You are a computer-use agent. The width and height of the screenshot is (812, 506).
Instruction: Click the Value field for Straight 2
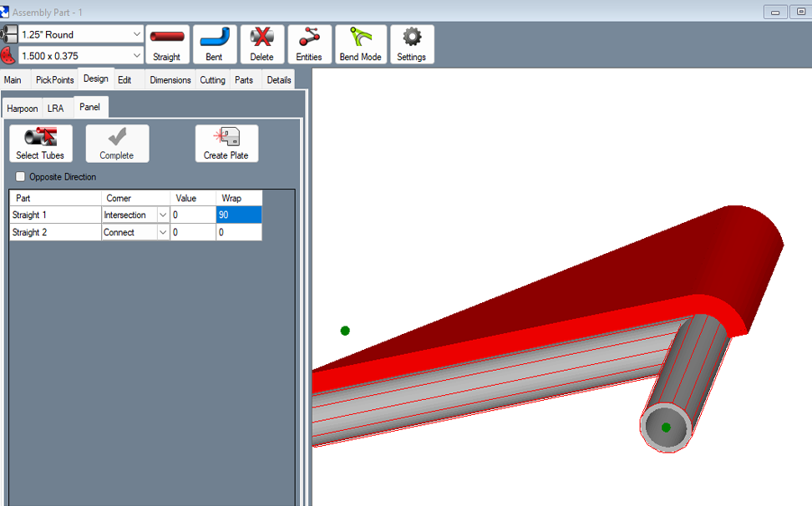193,232
